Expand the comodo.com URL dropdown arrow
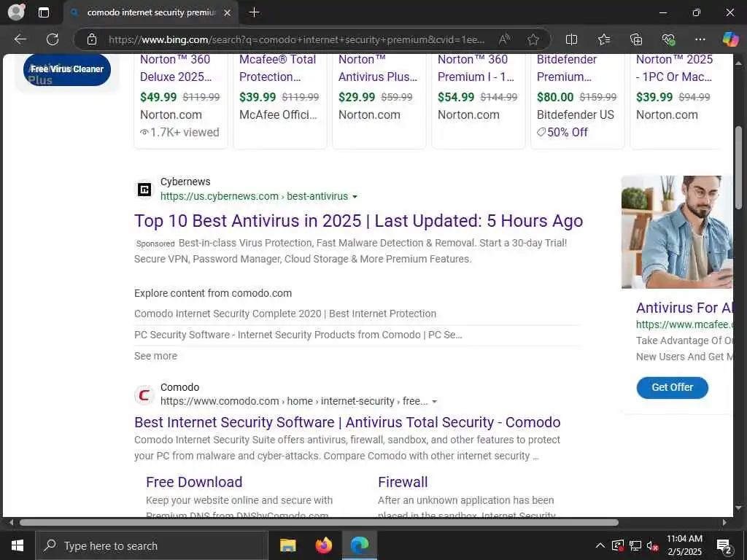This screenshot has height=560, width=747. point(434,402)
